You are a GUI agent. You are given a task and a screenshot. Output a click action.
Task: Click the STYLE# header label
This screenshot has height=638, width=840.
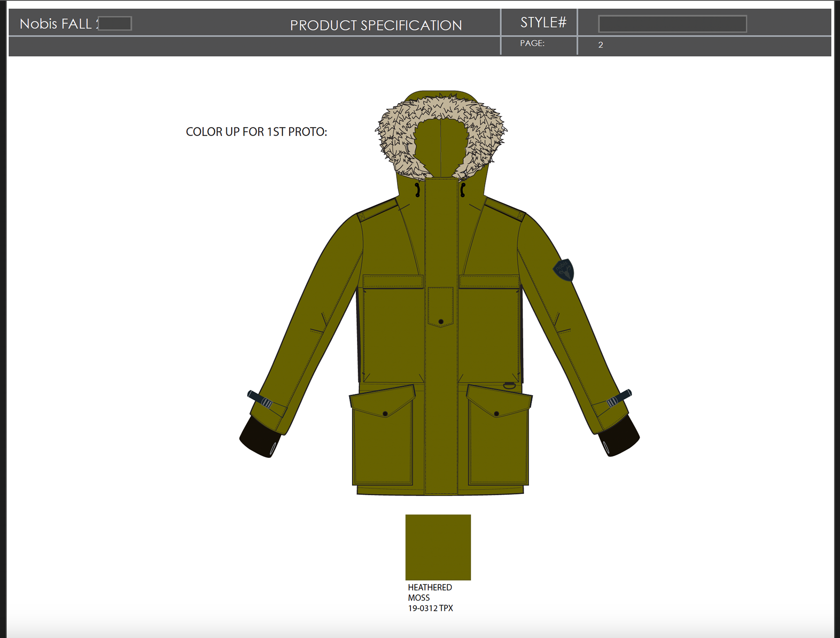point(543,22)
